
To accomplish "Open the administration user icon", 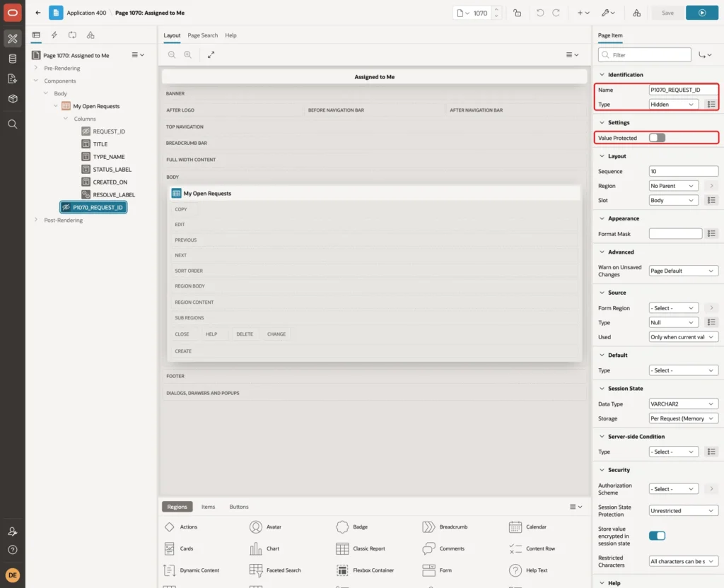I will pos(13,531).
